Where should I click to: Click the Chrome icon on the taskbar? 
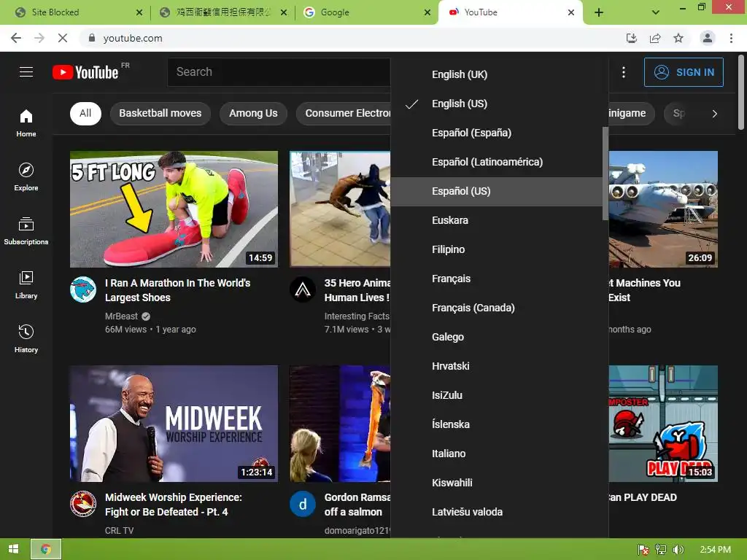click(46, 549)
